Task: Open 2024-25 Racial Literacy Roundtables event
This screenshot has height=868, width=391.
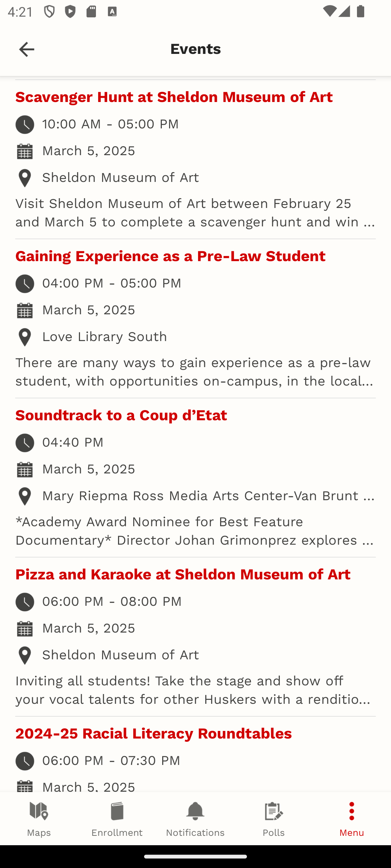Action: click(x=154, y=733)
